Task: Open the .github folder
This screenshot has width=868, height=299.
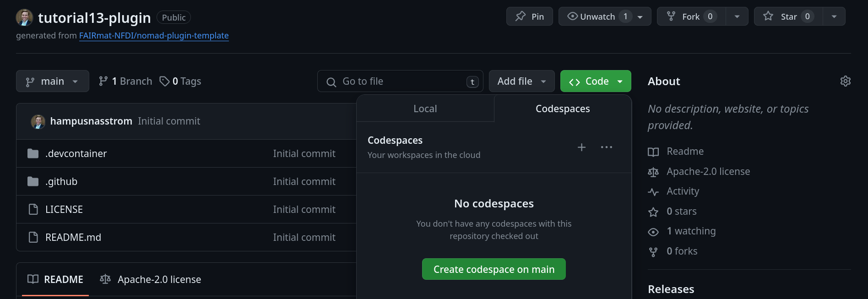Action: (61, 181)
